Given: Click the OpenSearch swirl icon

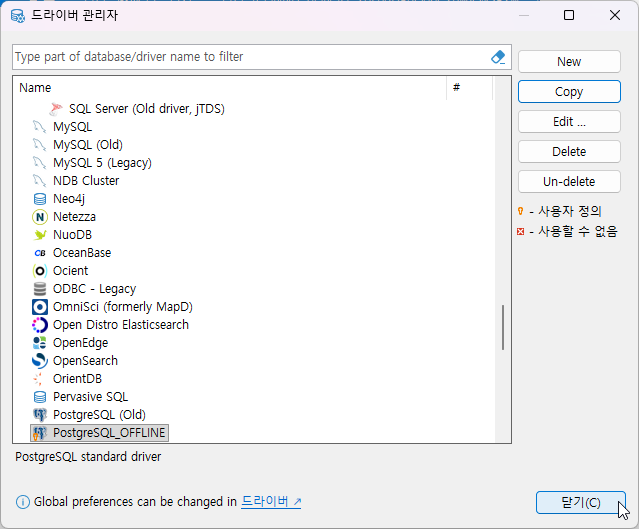Looking at the screenshot, I should (x=40, y=361).
